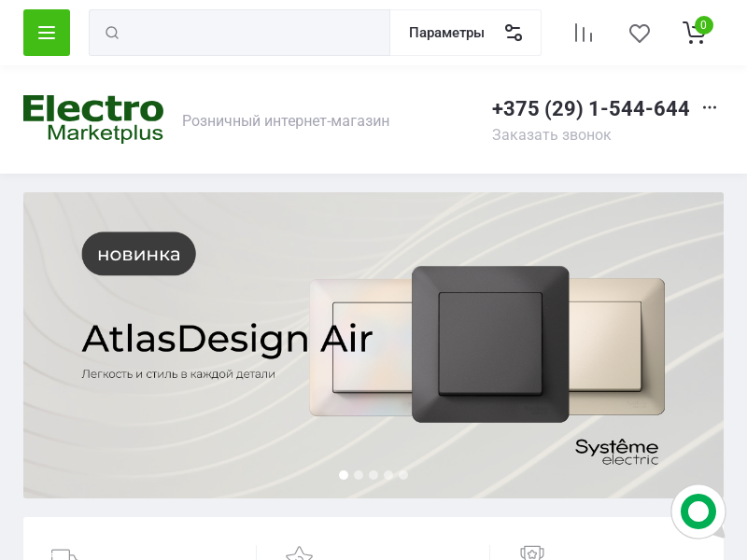Open the favorites heart icon
The width and height of the screenshot is (747, 560).
(640, 34)
